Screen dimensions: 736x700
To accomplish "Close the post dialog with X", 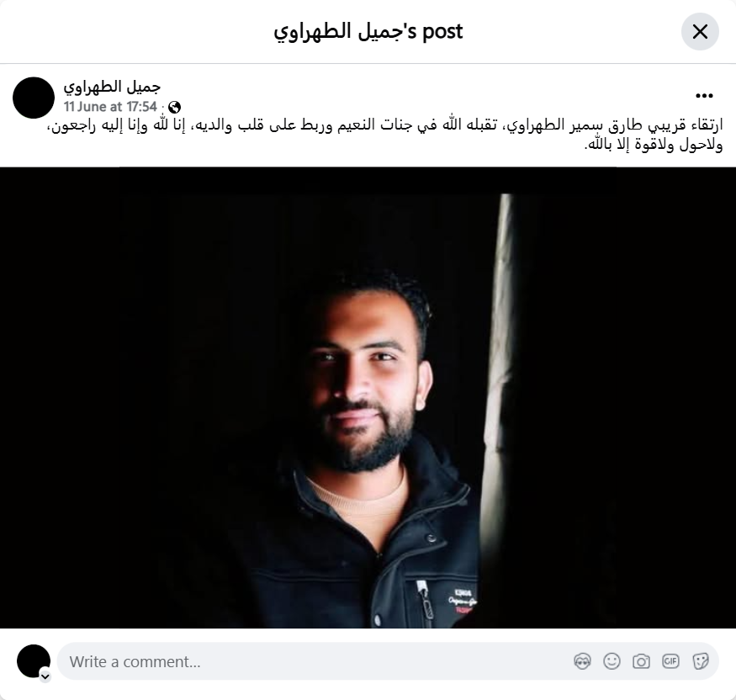I will tap(700, 31).
